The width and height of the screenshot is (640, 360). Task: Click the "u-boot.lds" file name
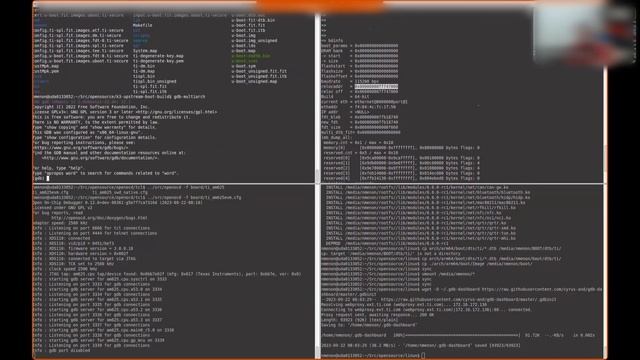[243, 46]
